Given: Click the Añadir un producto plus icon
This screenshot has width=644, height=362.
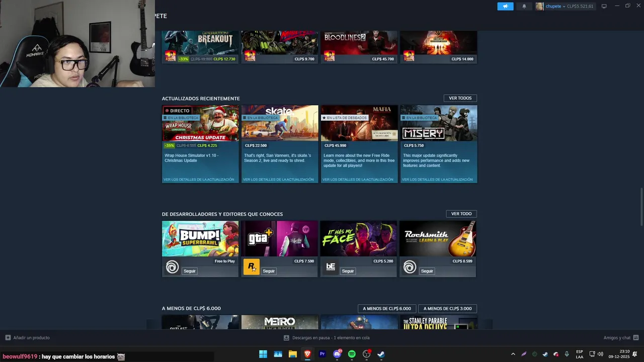Looking at the screenshot, I should point(8,338).
